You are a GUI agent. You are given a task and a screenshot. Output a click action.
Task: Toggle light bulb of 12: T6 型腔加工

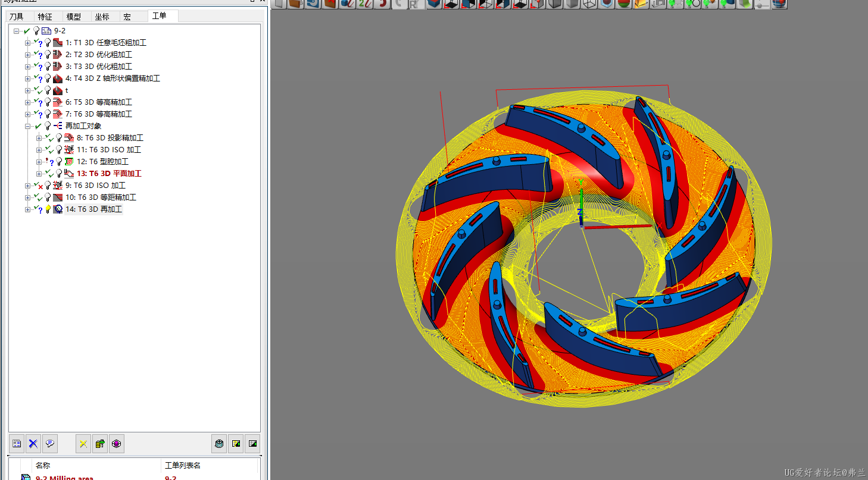(59, 162)
